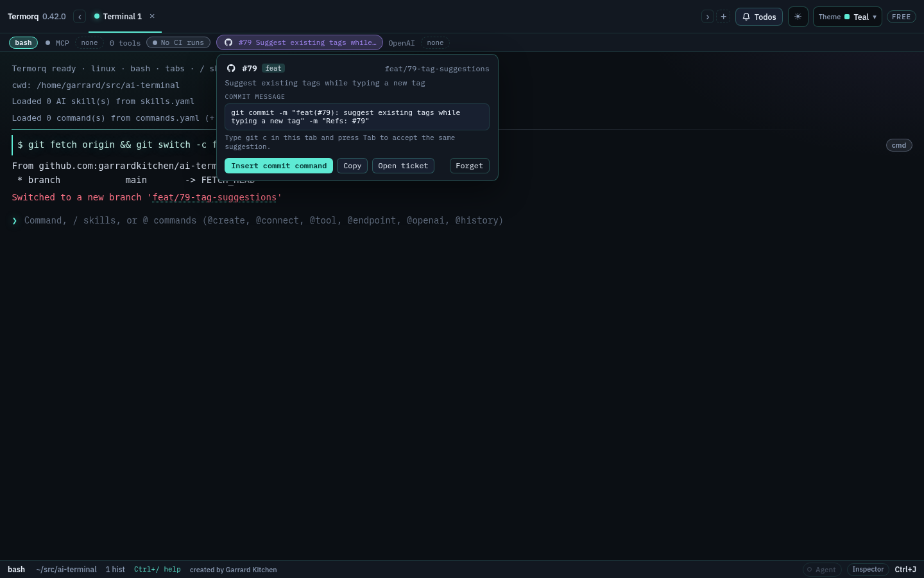Click the 0 tools status text
Screen dimensions: 924x578
[125, 43]
